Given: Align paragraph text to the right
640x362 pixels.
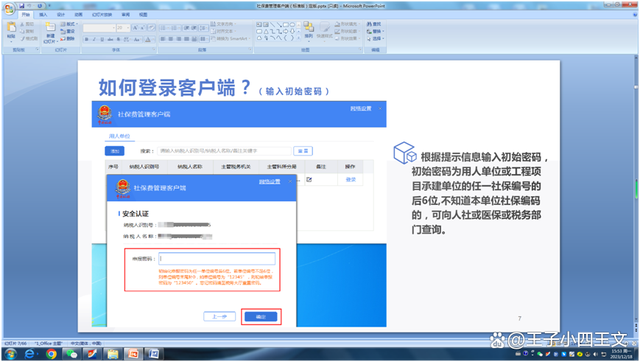Looking at the screenshot, I should [178, 39].
